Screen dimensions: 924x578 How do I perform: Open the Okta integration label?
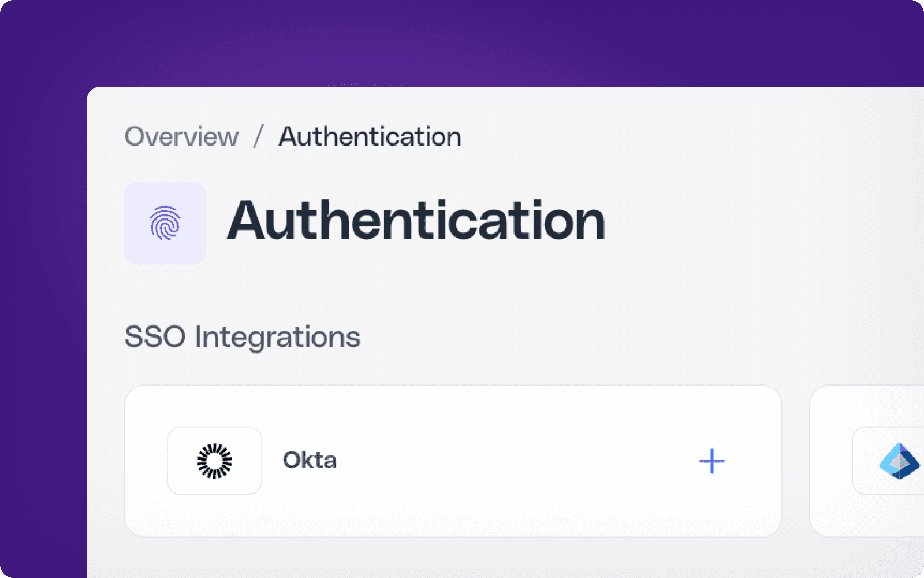pos(310,460)
